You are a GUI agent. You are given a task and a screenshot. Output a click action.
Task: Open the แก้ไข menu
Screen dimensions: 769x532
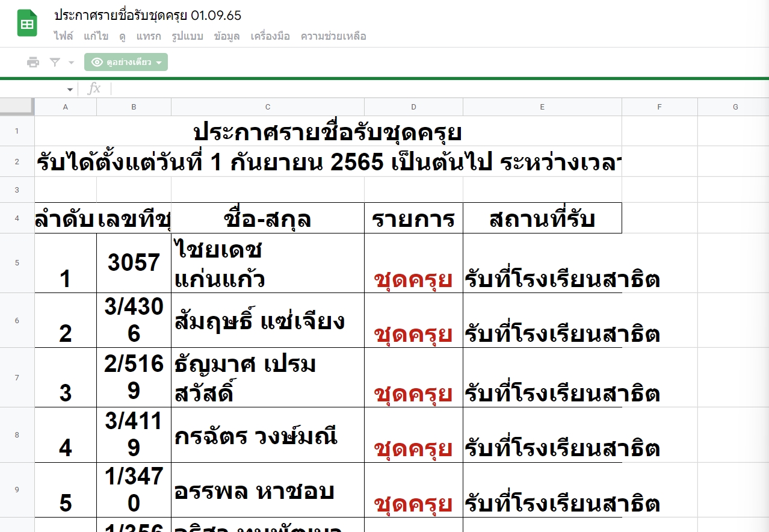(x=96, y=36)
